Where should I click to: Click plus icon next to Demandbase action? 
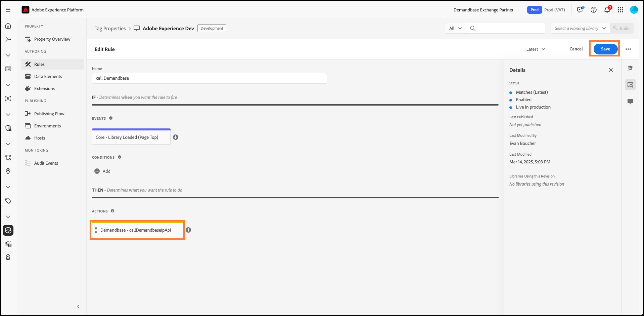pos(188,230)
